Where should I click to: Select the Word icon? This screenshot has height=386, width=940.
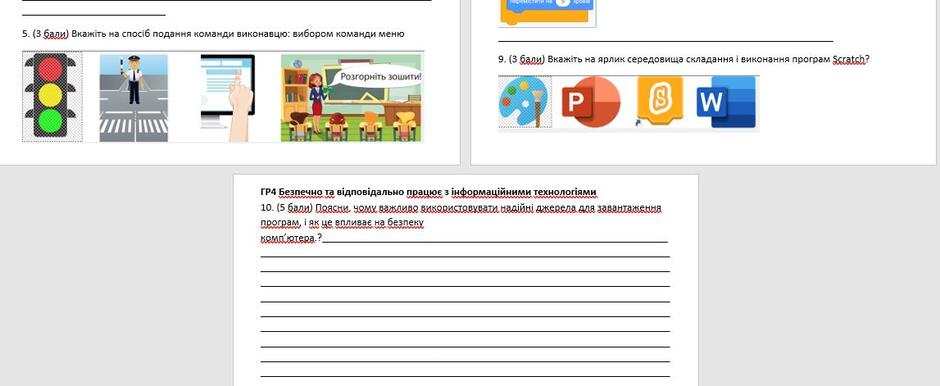[x=727, y=102]
